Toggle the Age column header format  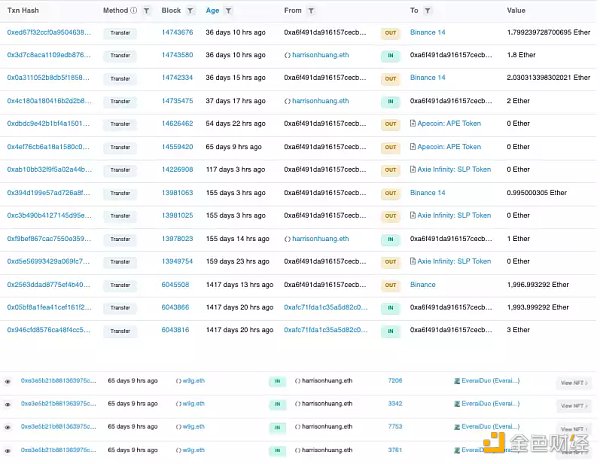coord(212,11)
